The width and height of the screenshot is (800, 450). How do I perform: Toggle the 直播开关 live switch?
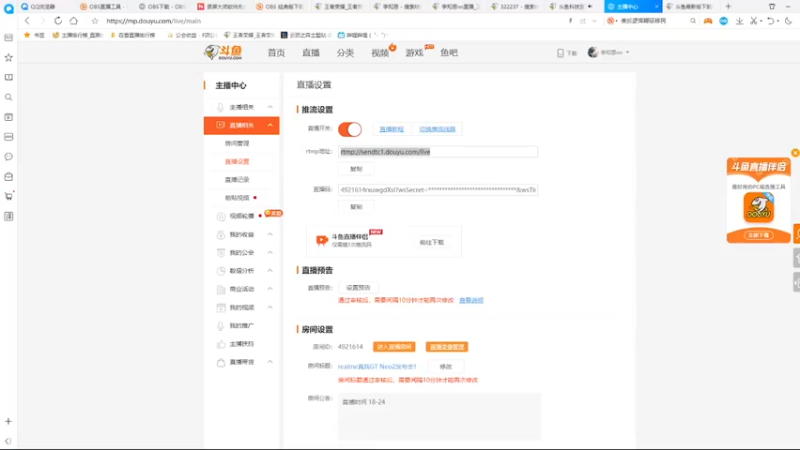tap(350, 129)
